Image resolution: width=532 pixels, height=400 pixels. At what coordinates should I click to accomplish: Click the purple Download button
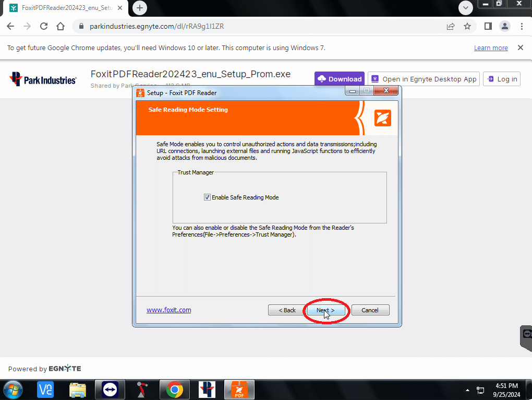[x=340, y=79]
